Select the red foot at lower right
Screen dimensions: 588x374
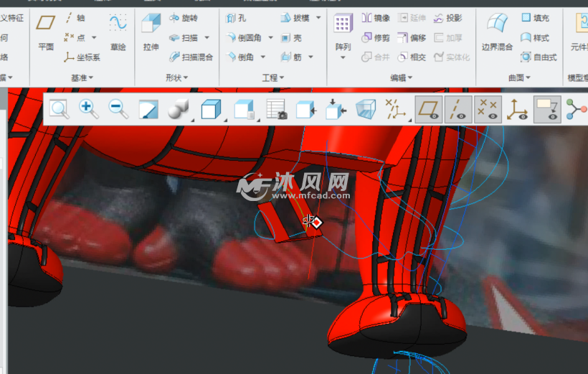[x=397, y=326]
